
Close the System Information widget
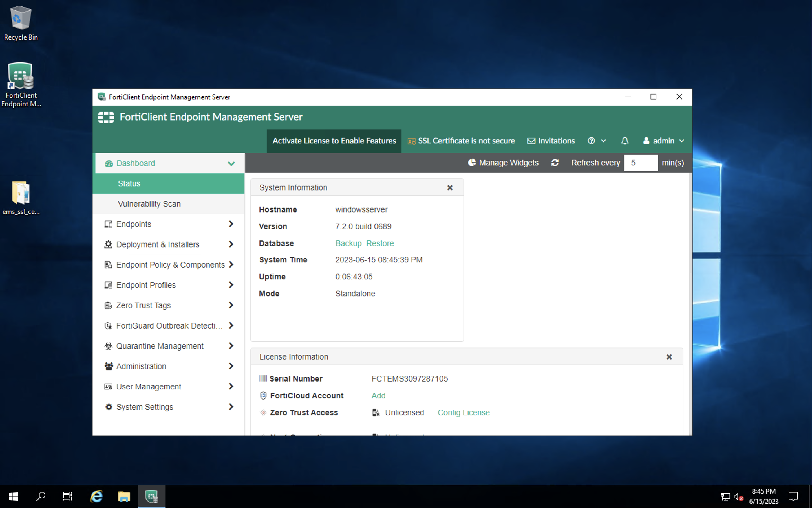(450, 187)
